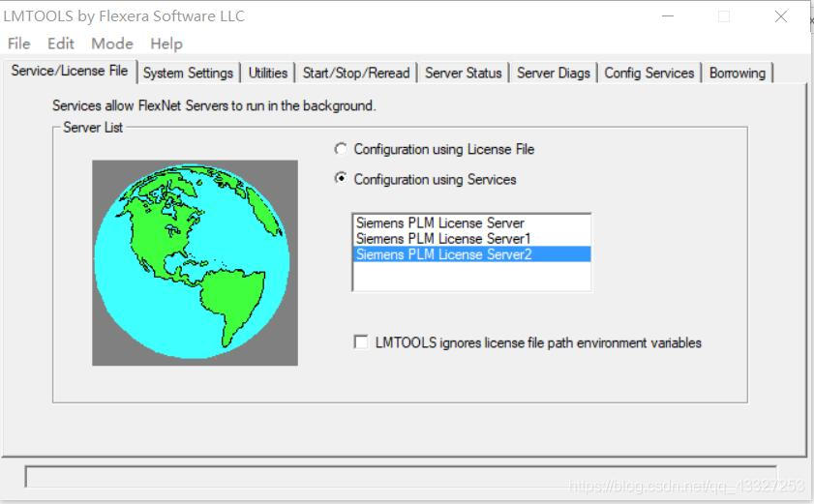
Task: Select Siemens PLM License Server2 entry
Action: [x=471, y=254]
